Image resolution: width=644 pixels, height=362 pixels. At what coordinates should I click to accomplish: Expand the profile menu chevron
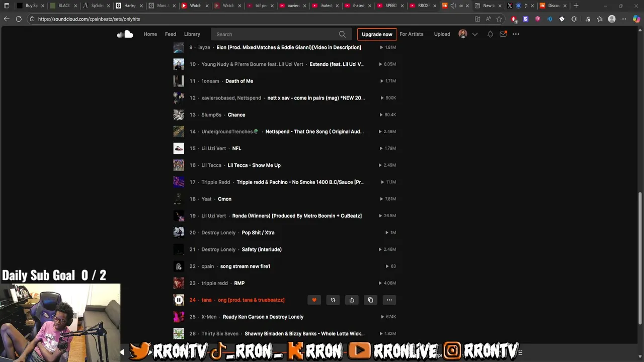tap(474, 34)
